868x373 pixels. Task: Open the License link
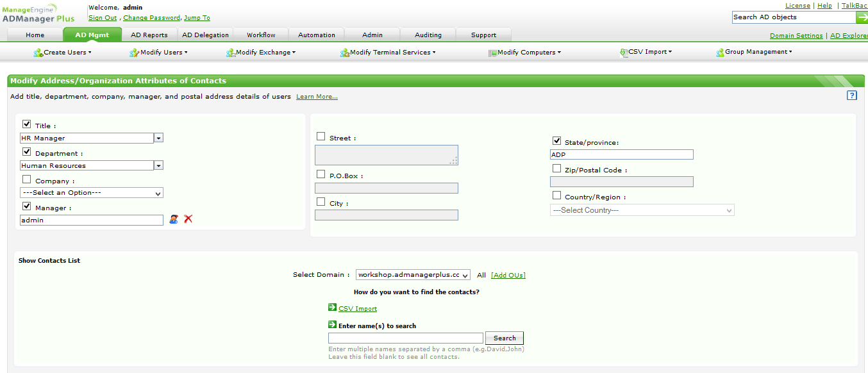pyautogui.click(x=797, y=6)
